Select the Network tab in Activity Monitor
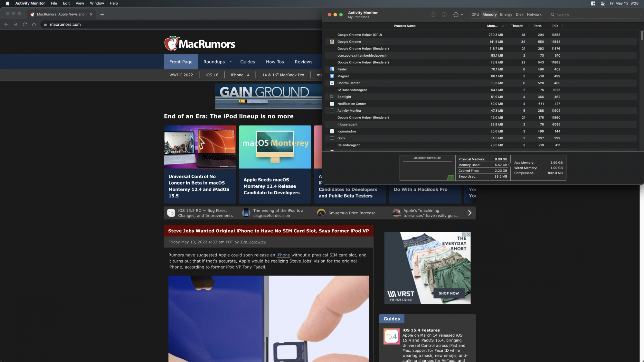This screenshot has width=644, height=362. point(534,15)
